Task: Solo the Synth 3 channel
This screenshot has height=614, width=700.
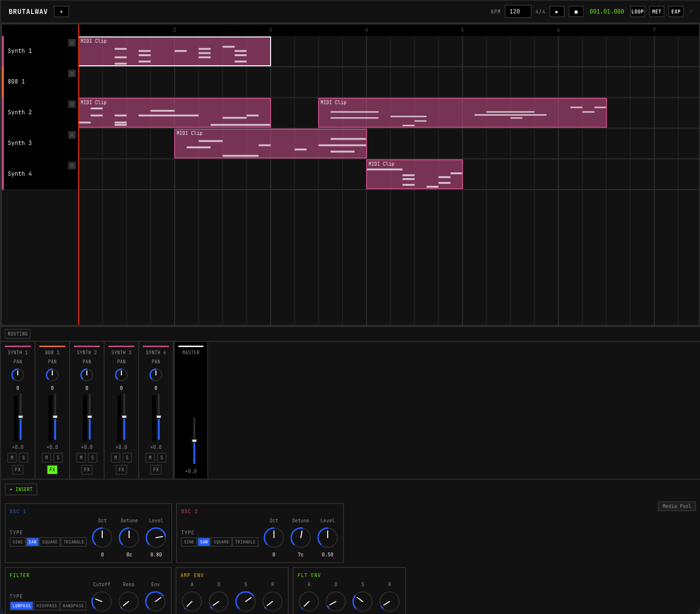Action: pyautogui.click(x=127, y=457)
